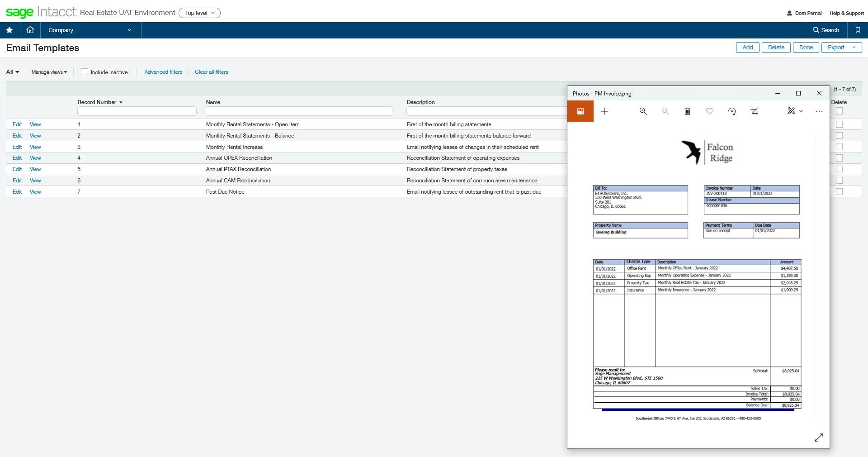Rotate the invoice image
This screenshot has height=457, width=868.
coord(732,111)
